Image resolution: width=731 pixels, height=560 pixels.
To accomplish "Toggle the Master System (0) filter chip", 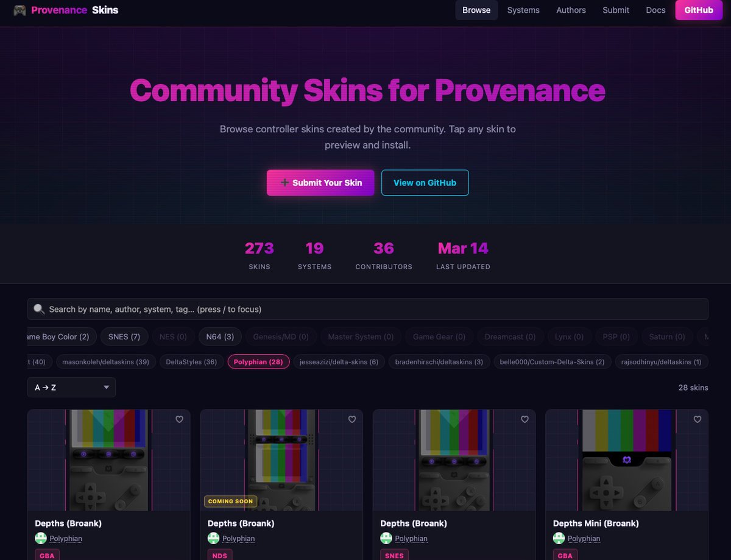I will (x=361, y=336).
